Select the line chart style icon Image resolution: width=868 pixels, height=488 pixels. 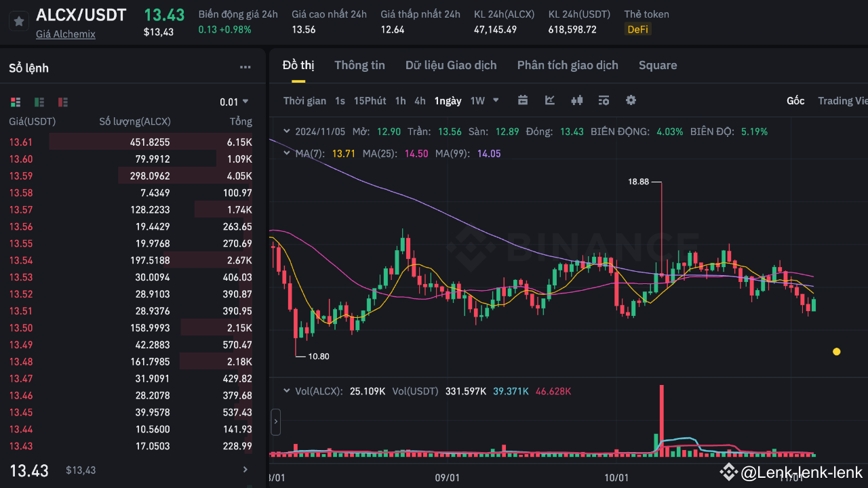(x=549, y=100)
